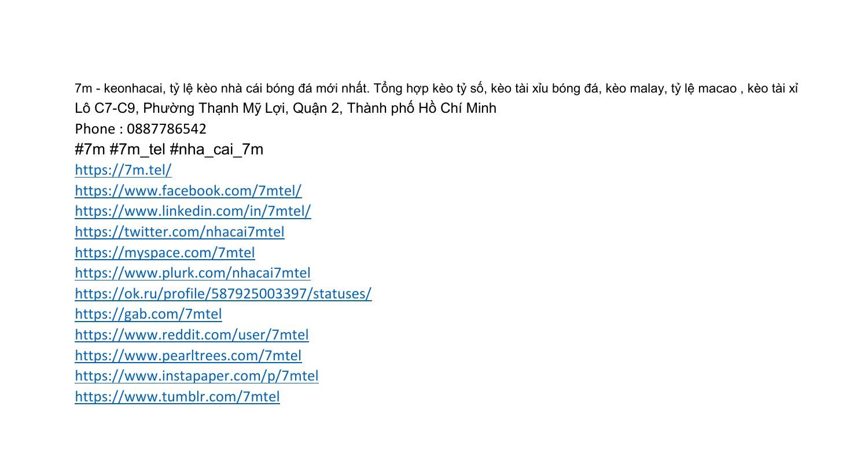This screenshot has width=868, height=454.
Task: Follow the Myspace 7mtel link
Action: tap(165, 253)
